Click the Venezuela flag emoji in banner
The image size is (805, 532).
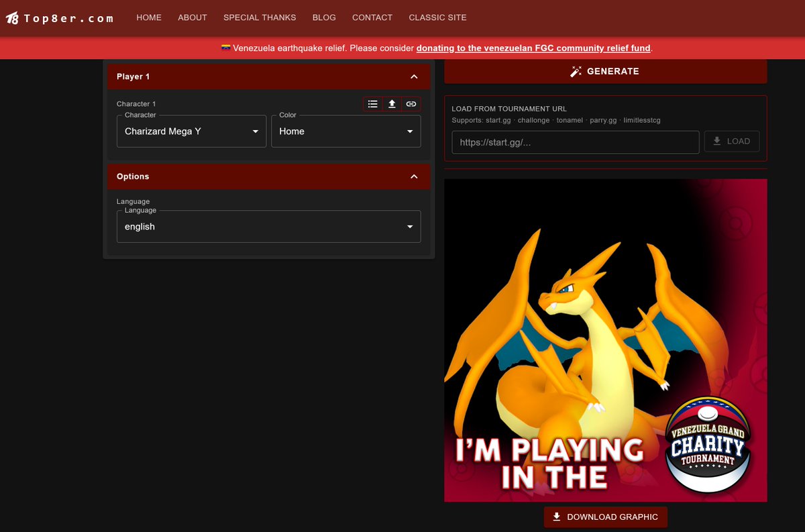click(226, 48)
